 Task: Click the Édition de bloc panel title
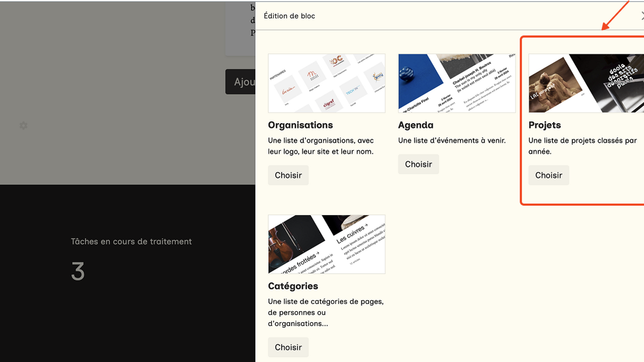(x=289, y=16)
